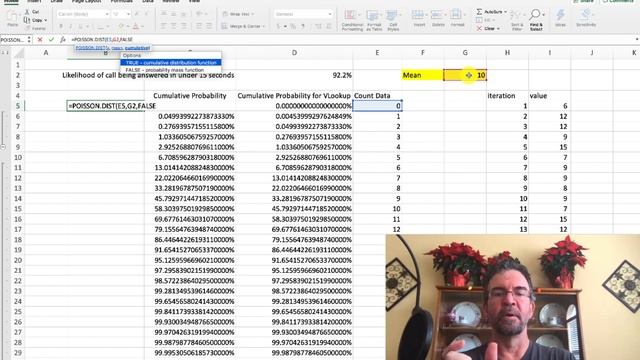640x360 pixels.
Task: Click the Share button
Action: click(x=583, y=1)
